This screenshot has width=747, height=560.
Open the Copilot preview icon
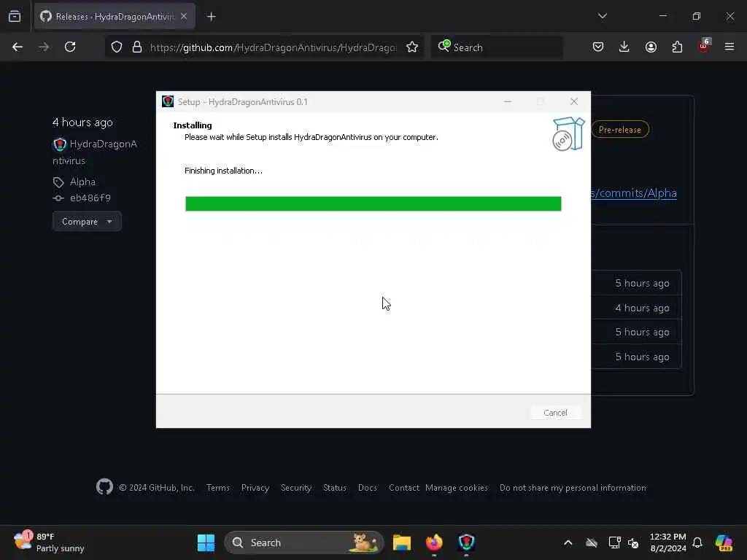coord(724,542)
